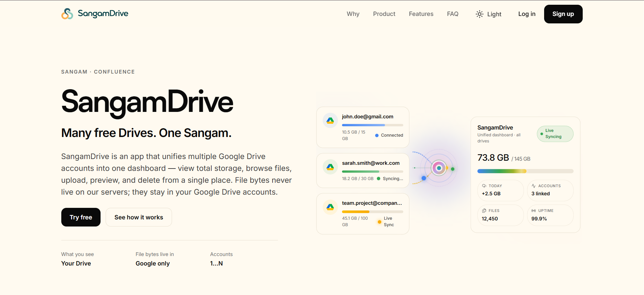Click the orange Live Sync status indicator
Viewport: 644px width, 295px height.
click(x=386, y=222)
